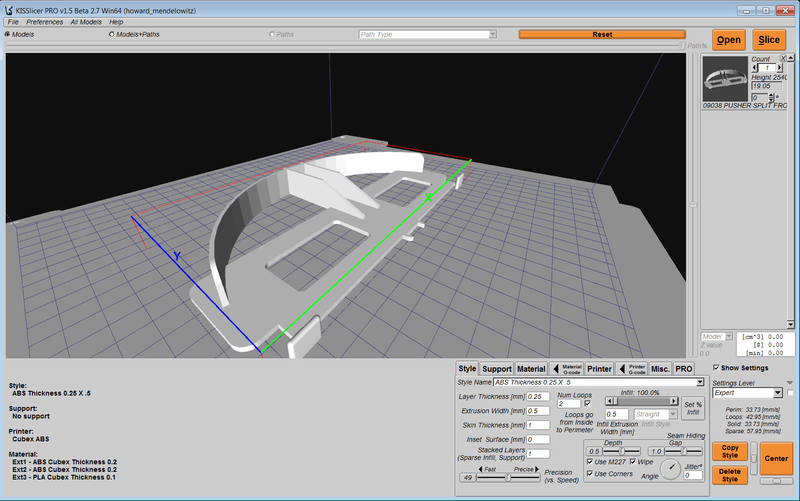The width and height of the screenshot is (800, 501).
Task: Toggle Use Corners checkbox
Action: coord(590,473)
